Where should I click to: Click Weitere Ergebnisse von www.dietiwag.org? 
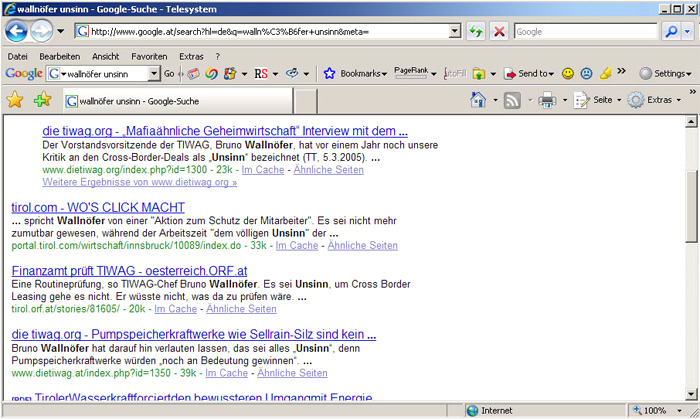pyautogui.click(x=140, y=183)
